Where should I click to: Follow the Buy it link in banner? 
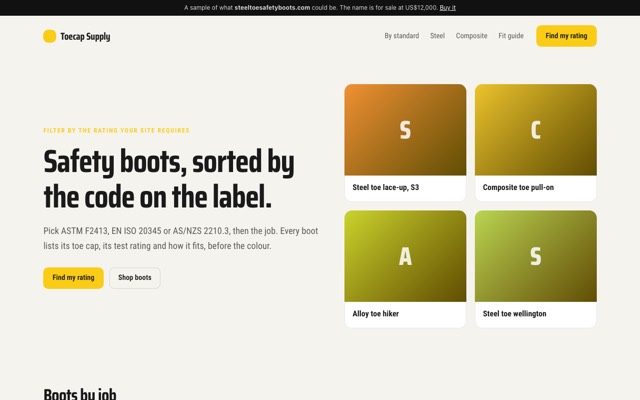[447, 8]
